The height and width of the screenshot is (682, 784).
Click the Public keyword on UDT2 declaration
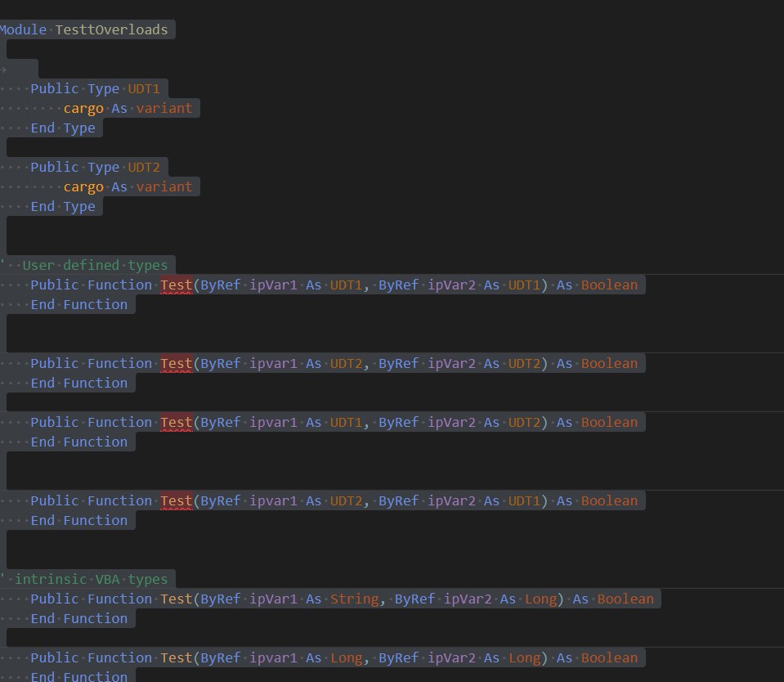54,167
